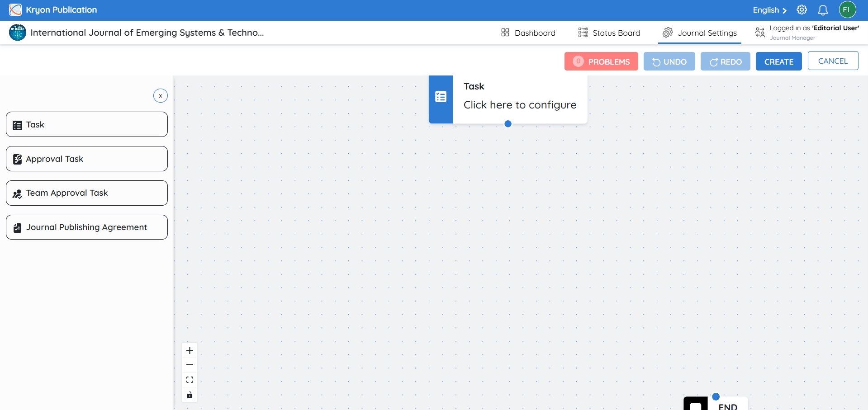868x410 pixels.
Task: Click the journal title text
Action: (147, 33)
